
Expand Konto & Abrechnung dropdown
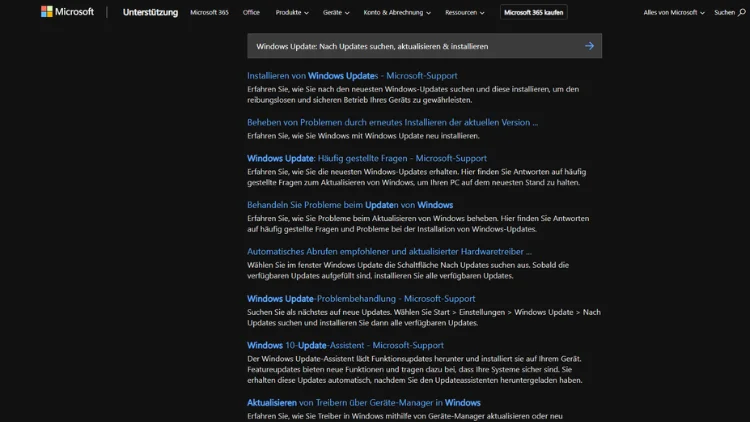pos(397,12)
